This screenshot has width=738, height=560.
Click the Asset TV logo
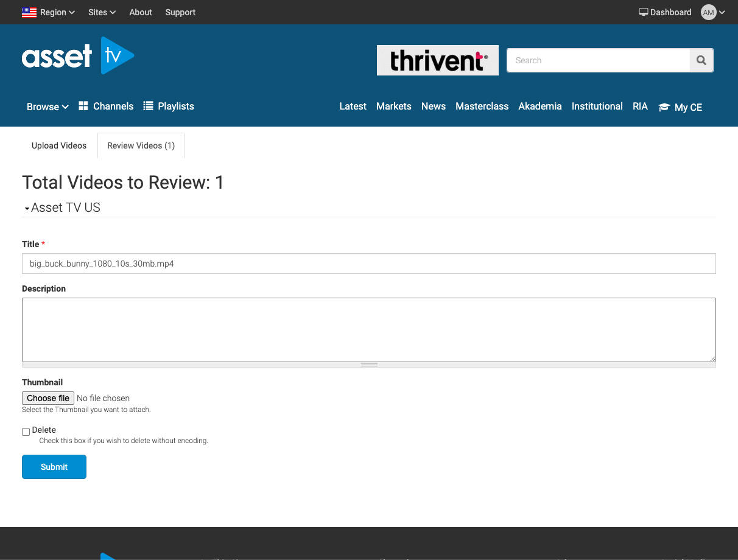point(77,56)
